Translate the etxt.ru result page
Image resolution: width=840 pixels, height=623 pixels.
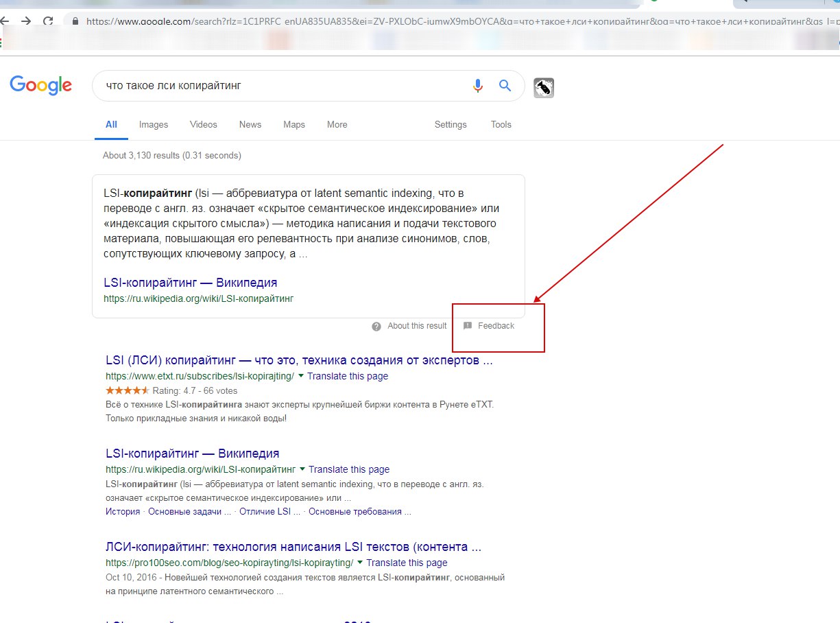(x=348, y=376)
